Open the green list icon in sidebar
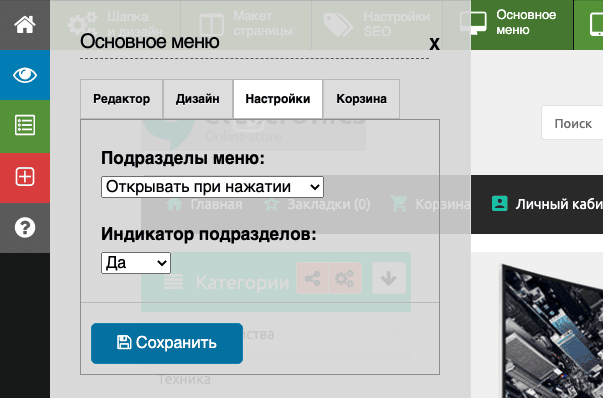Image resolution: width=603 pixels, height=398 pixels. click(x=25, y=125)
